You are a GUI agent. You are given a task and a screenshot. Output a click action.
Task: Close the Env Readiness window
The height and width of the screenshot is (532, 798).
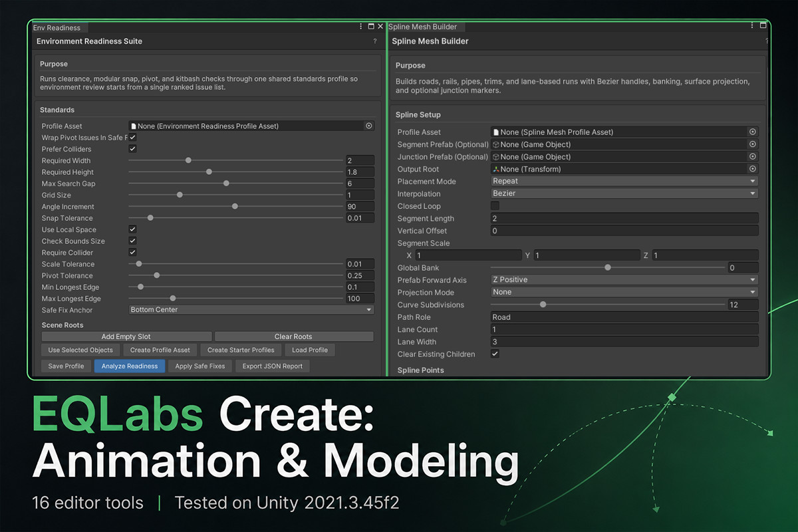380,27
